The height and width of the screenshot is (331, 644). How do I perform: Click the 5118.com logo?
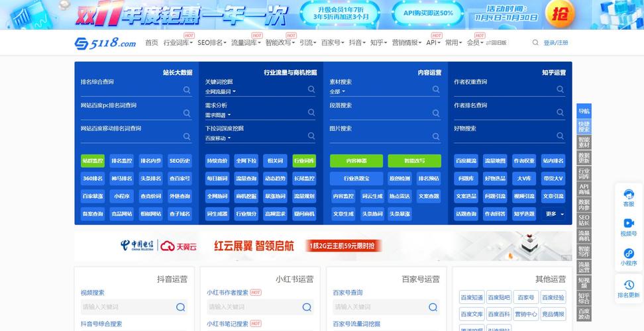[105, 42]
